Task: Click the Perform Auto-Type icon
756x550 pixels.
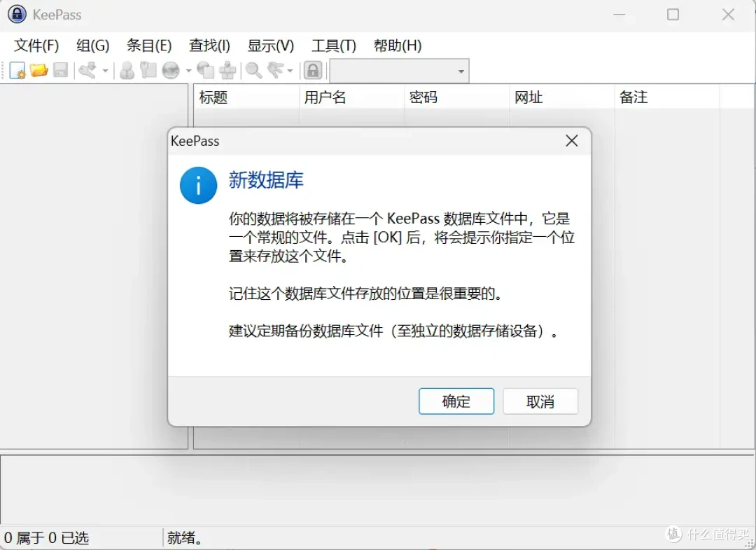Action: 227,71
